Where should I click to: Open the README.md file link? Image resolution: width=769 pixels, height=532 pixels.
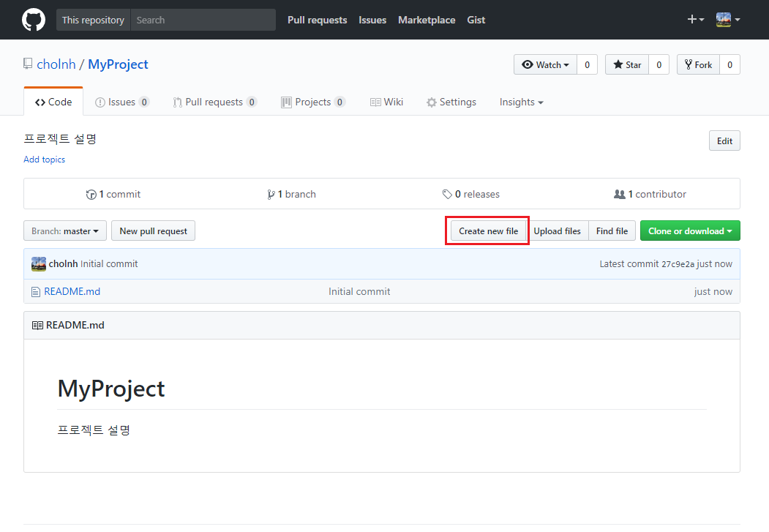pos(72,292)
